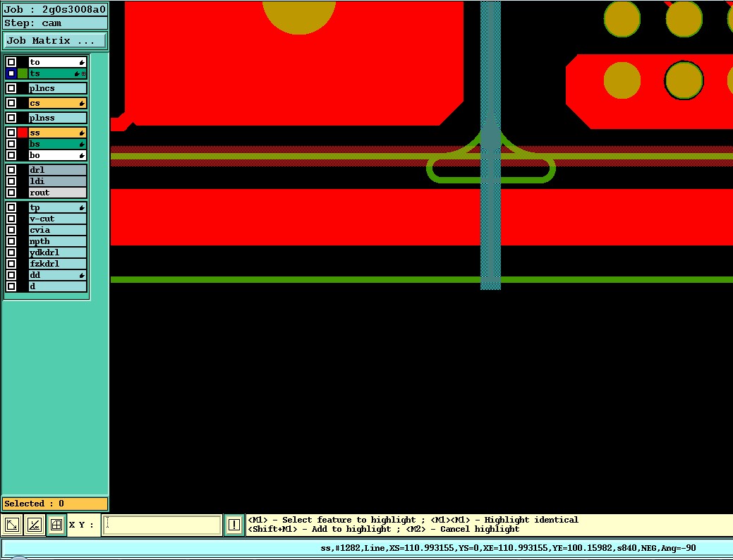Pick the v-cut layer name
Viewport: 733px width, 560px height.
(58, 219)
